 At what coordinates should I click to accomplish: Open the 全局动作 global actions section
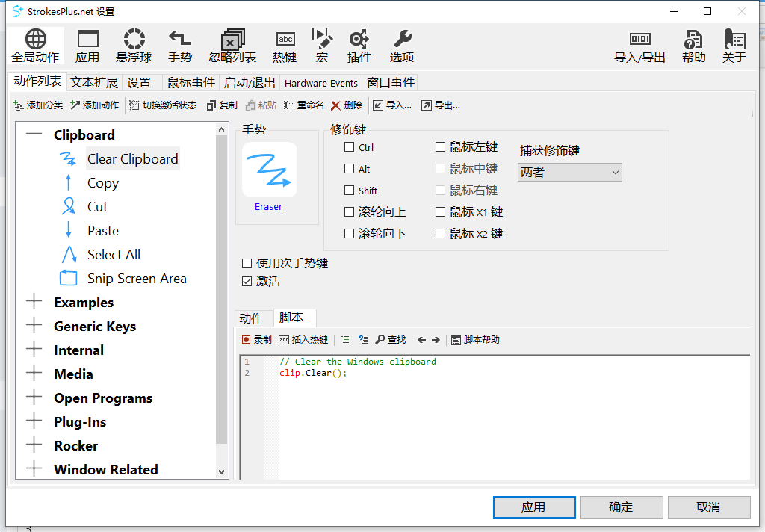[x=36, y=46]
